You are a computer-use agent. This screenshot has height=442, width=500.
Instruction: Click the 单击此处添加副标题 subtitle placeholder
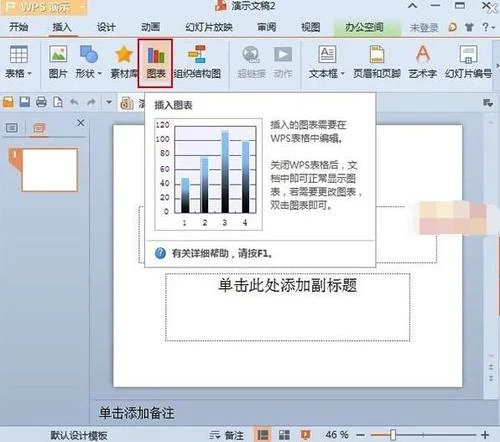point(287,307)
